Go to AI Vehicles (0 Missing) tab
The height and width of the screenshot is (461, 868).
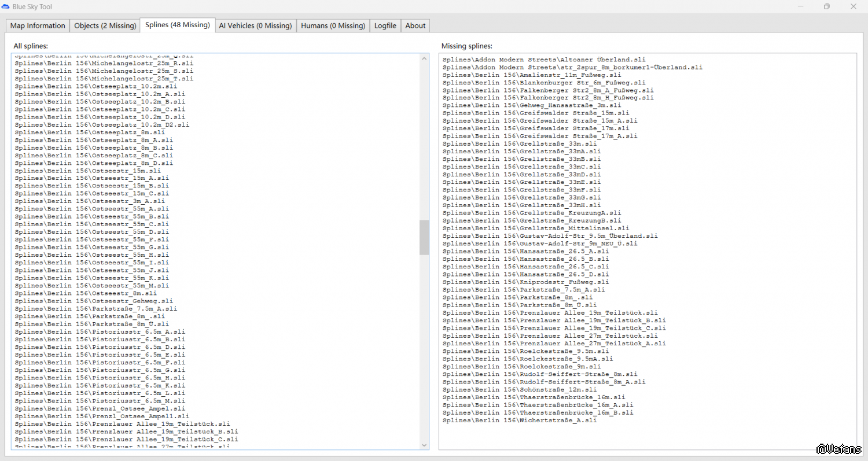pos(255,25)
